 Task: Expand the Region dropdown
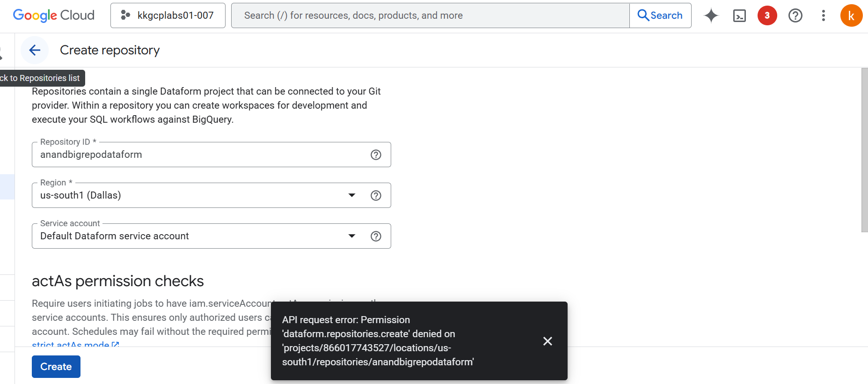pyautogui.click(x=352, y=195)
